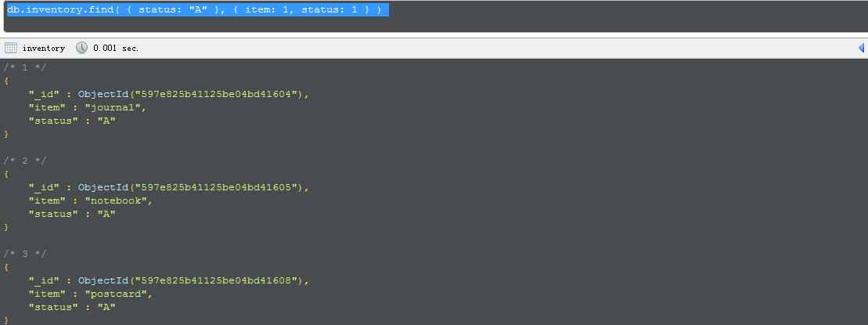The width and height of the screenshot is (868, 325).
Task: Click the "/* 2 */" document comment
Action: point(24,161)
